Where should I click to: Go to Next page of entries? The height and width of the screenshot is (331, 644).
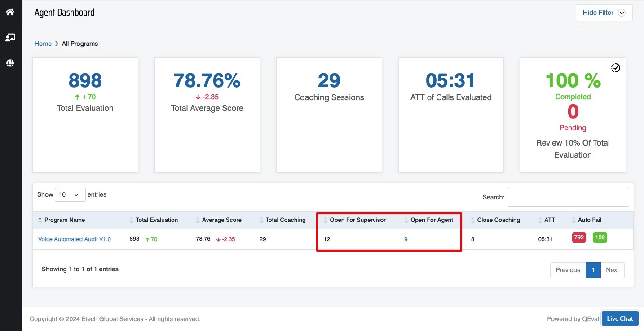click(x=612, y=270)
